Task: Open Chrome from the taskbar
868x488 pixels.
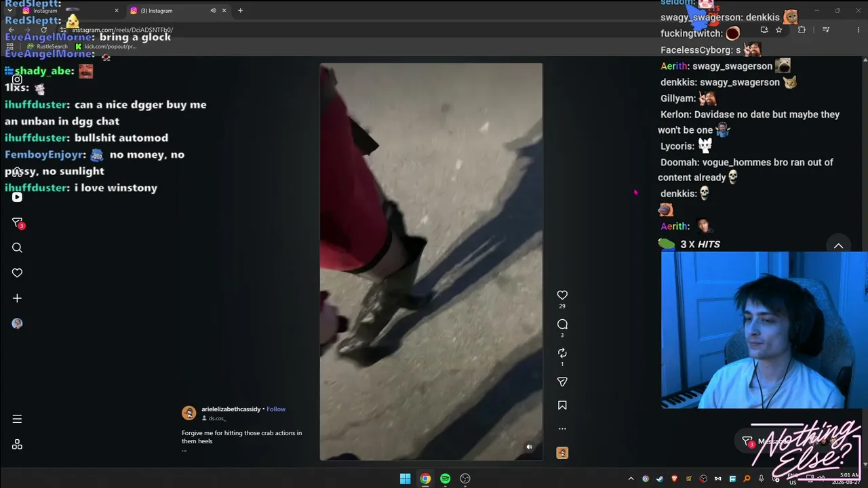Action: coord(425,479)
